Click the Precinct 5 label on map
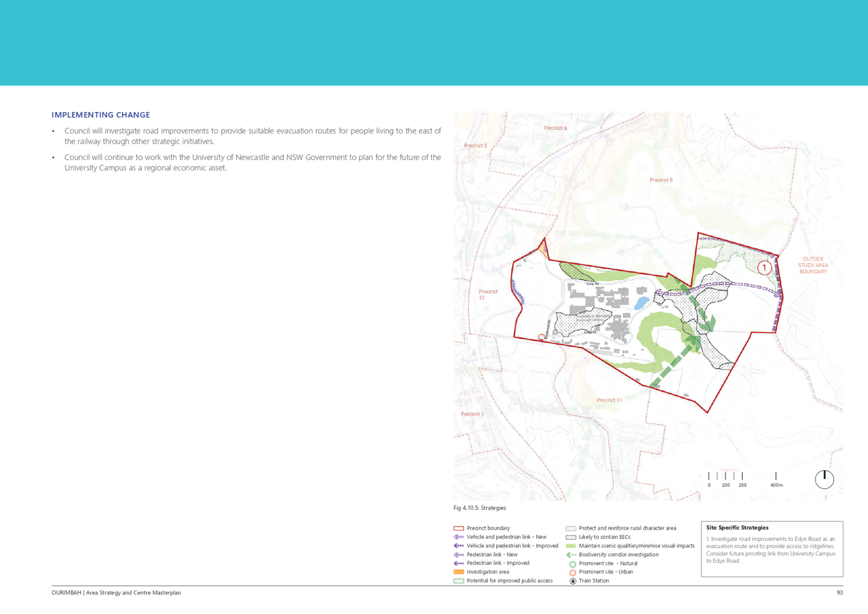 coord(475,146)
